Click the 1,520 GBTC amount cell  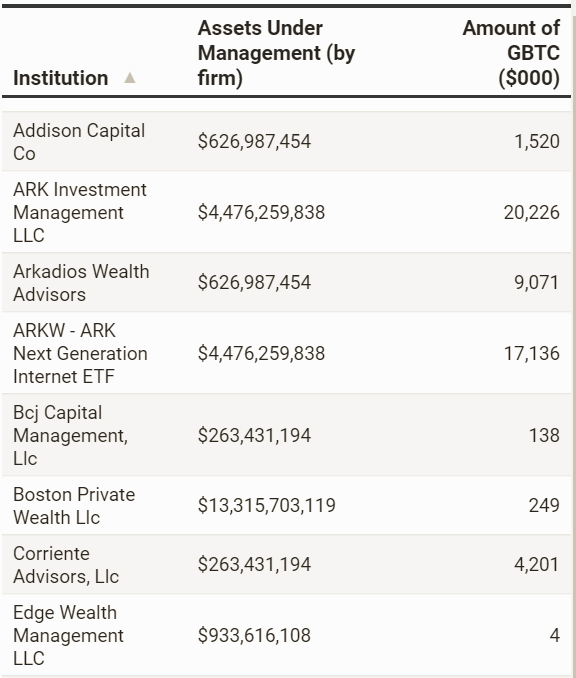(x=537, y=141)
